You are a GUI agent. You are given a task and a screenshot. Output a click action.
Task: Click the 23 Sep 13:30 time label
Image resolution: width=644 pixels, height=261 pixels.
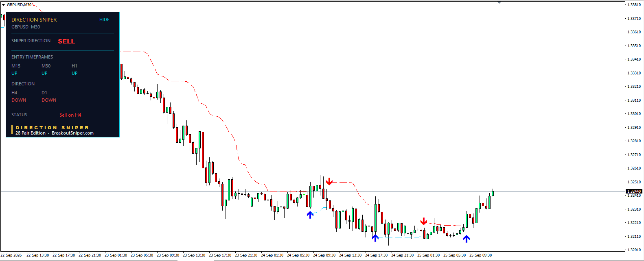[x=194, y=255]
